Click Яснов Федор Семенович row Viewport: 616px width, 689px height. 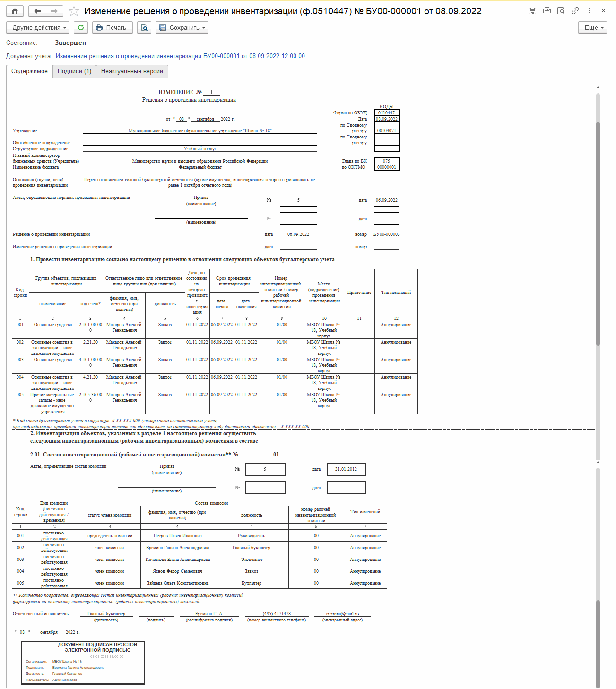click(200, 571)
